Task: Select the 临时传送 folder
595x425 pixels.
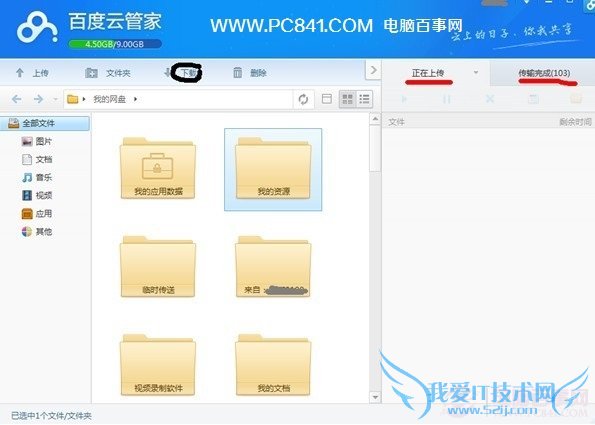Action: [x=158, y=266]
